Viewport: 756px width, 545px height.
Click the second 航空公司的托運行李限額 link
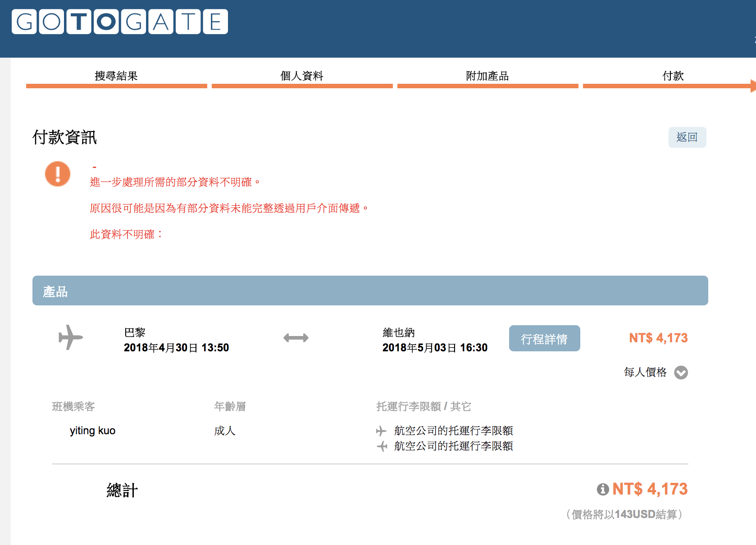point(454,446)
